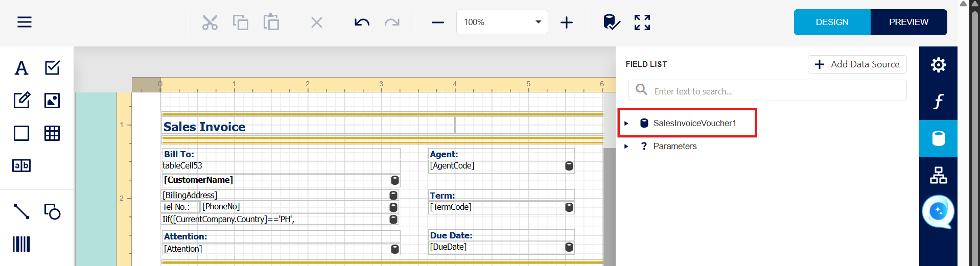980x266 pixels.
Task: Open the hamburger menu
Action: [25, 22]
